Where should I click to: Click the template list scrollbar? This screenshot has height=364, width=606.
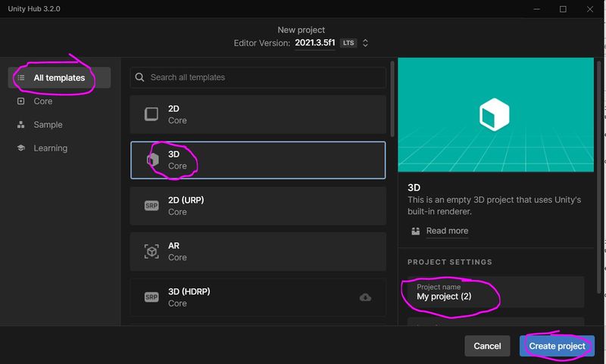click(392, 99)
